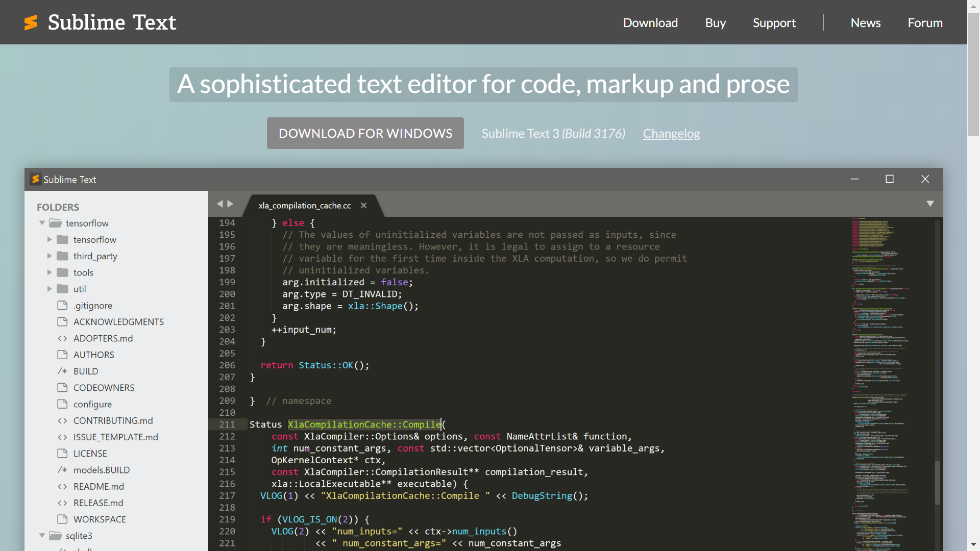
Task: Open the Changelog link
Action: [x=671, y=133]
